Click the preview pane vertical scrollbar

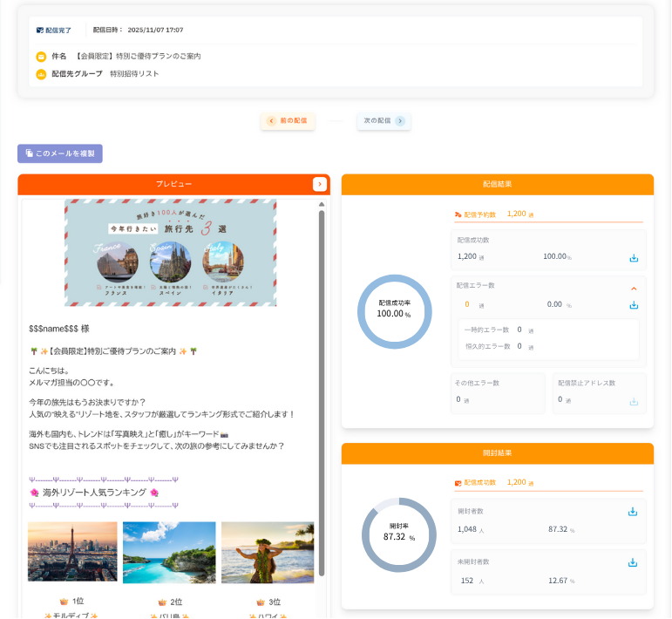(x=322, y=392)
